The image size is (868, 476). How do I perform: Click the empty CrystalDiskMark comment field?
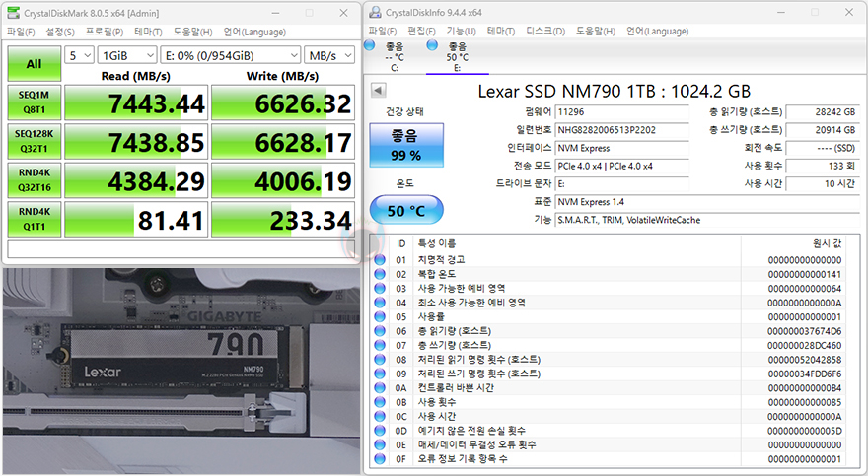tap(181, 249)
